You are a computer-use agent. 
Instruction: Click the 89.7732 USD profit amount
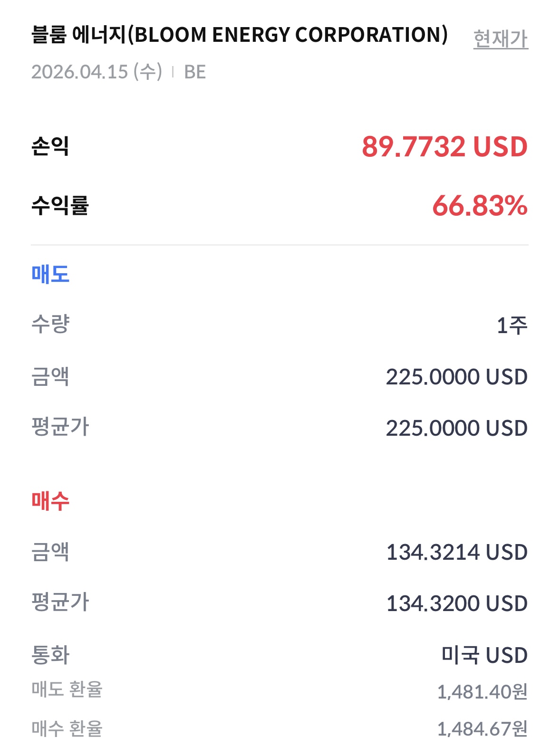coord(444,146)
